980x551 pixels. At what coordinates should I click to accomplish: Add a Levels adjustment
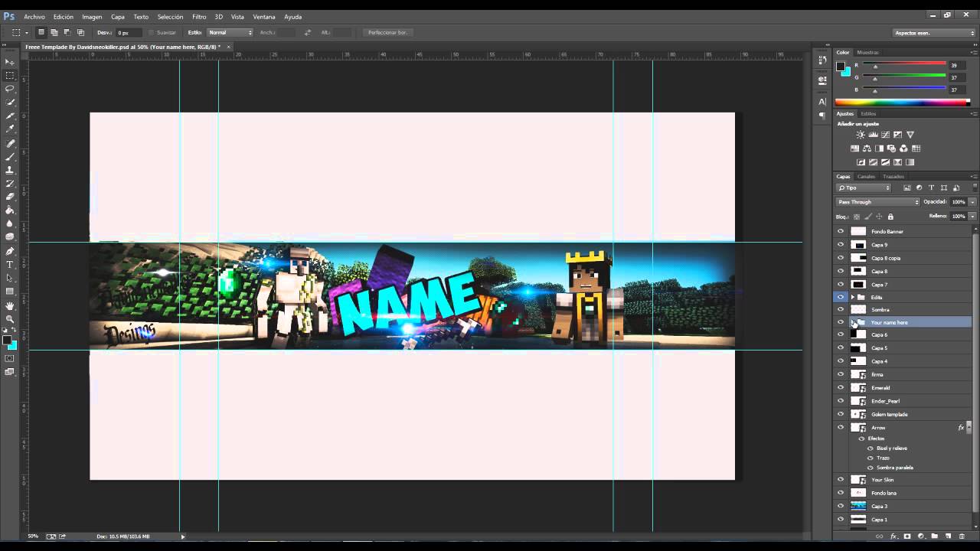pos(873,135)
